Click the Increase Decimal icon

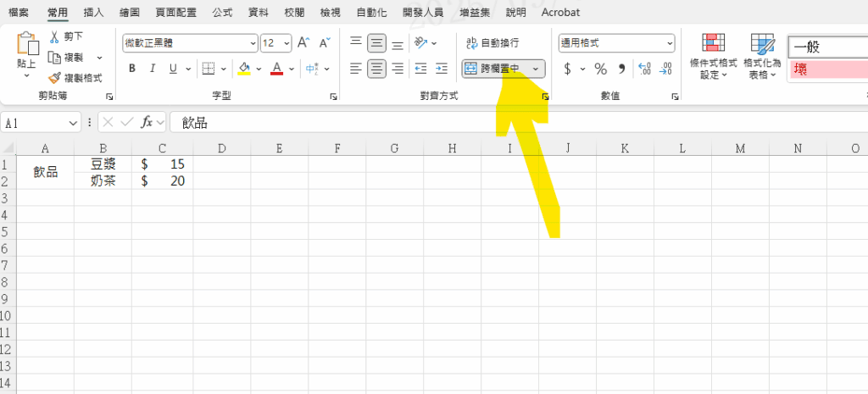(x=643, y=69)
